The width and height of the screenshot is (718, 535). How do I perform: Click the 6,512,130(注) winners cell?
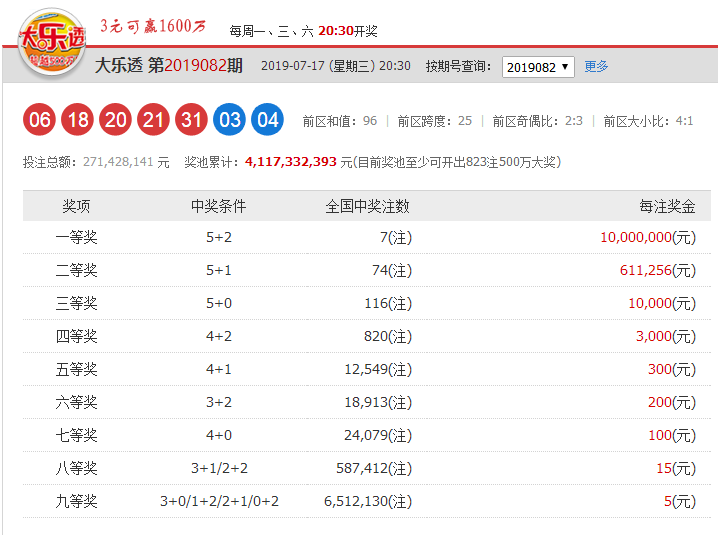368,501
